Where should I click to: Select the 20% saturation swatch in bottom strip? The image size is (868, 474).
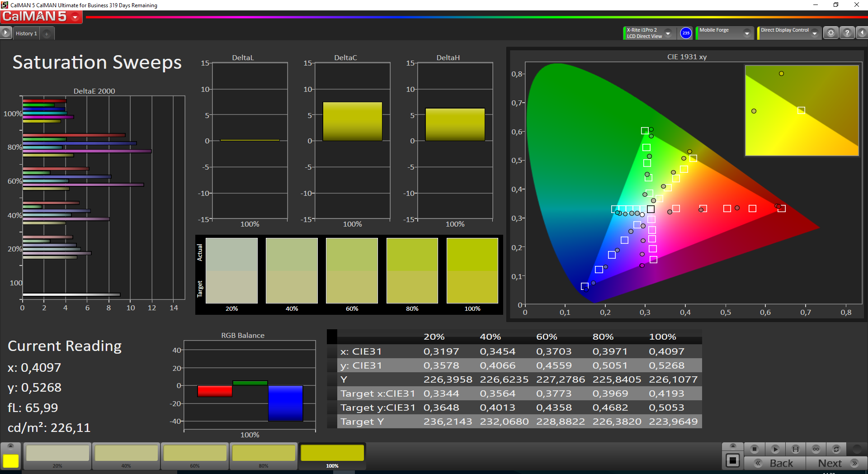click(57, 456)
